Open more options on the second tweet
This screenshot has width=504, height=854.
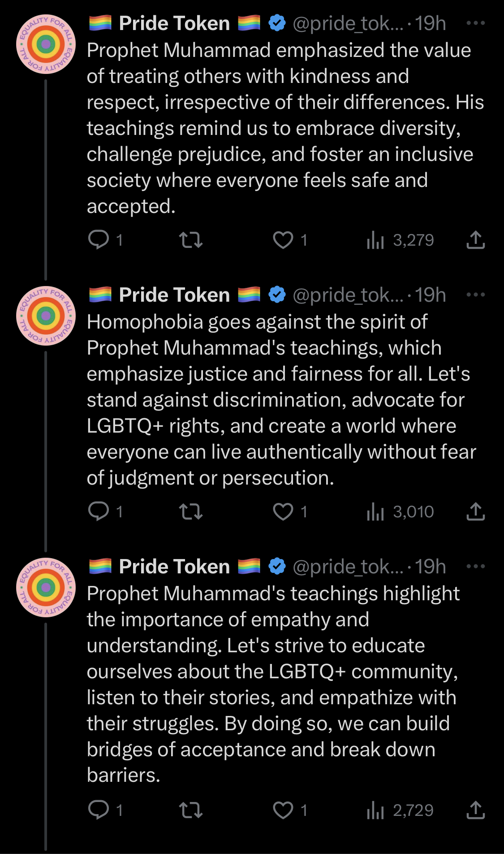475,295
